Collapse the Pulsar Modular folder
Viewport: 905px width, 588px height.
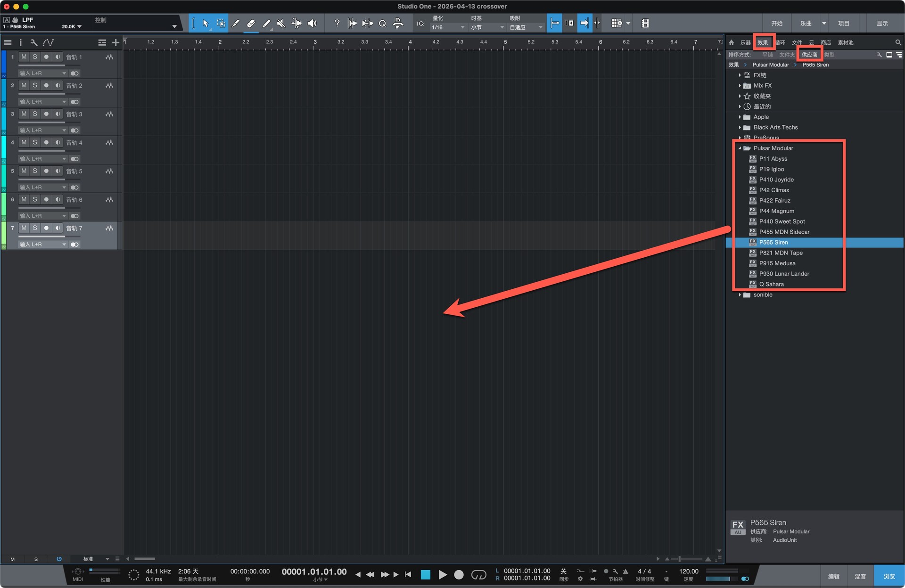(740, 148)
